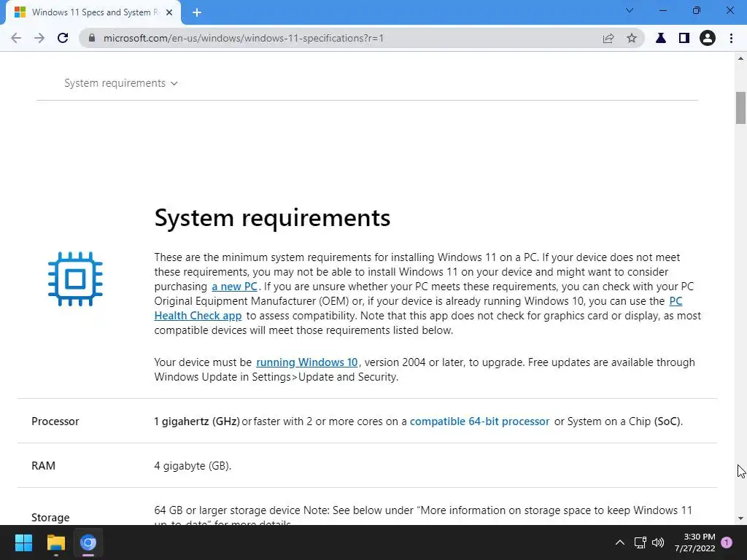Show hidden system tray icons
747x560 pixels.
(620, 542)
